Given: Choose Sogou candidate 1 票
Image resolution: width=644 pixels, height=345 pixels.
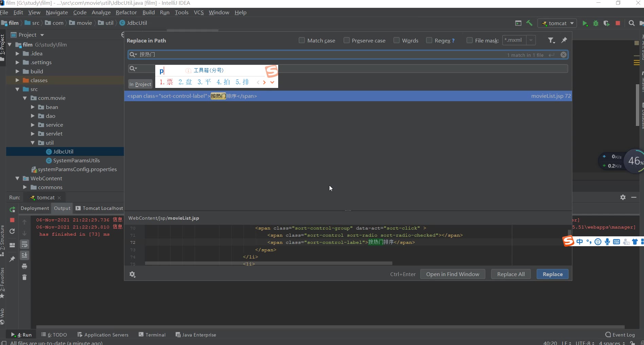Looking at the screenshot, I should coord(166,82).
